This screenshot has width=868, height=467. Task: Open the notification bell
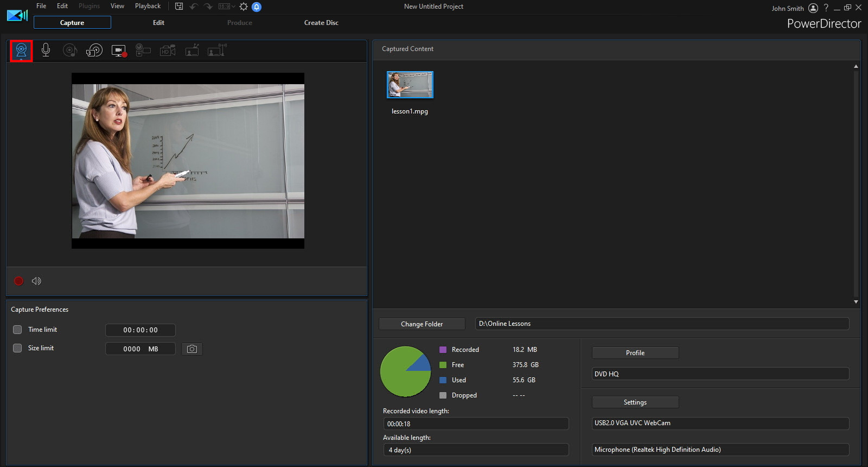coord(257,7)
